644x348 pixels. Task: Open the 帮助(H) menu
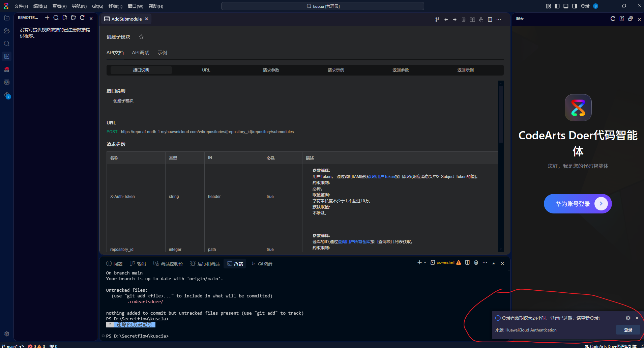tap(156, 6)
